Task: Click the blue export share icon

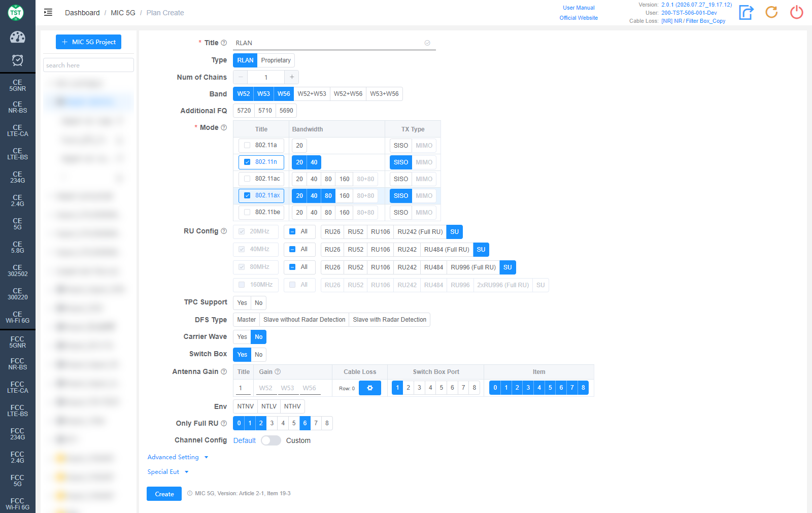Action: (x=746, y=12)
